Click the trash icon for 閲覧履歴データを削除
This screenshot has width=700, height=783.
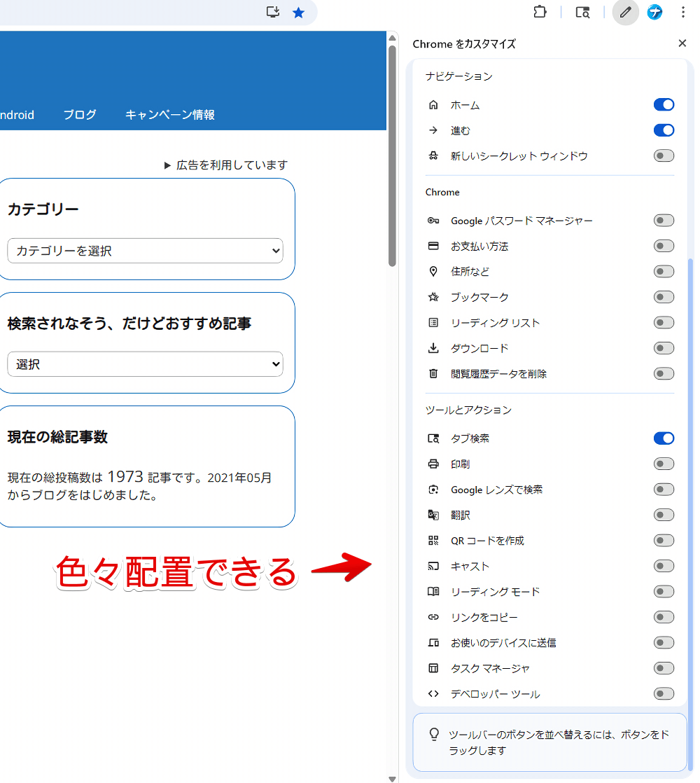[x=433, y=373]
